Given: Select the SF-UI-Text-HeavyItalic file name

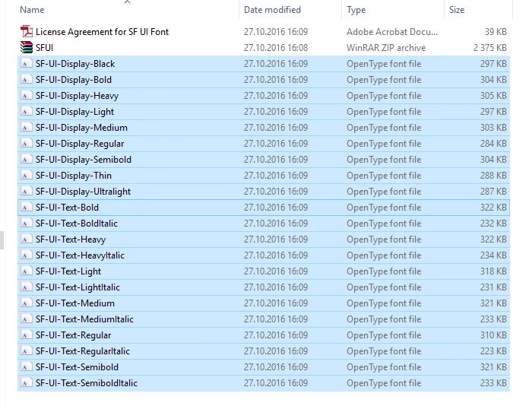Looking at the screenshot, I should [x=80, y=255].
